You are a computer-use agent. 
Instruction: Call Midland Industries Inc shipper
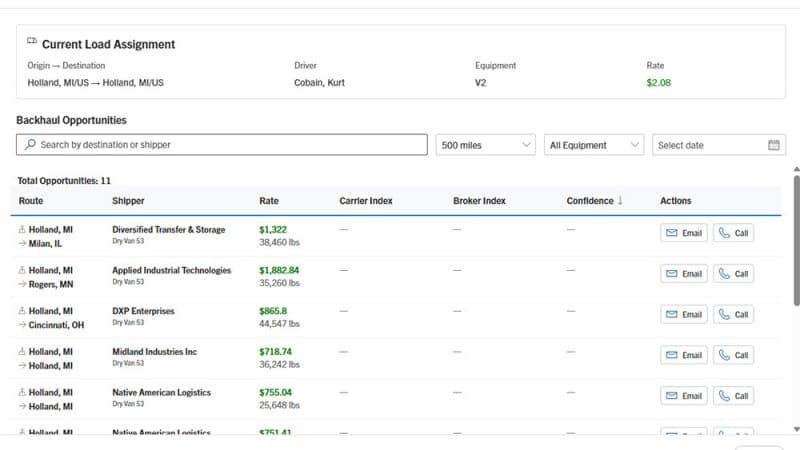pyautogui.click(x=733, y=355)
